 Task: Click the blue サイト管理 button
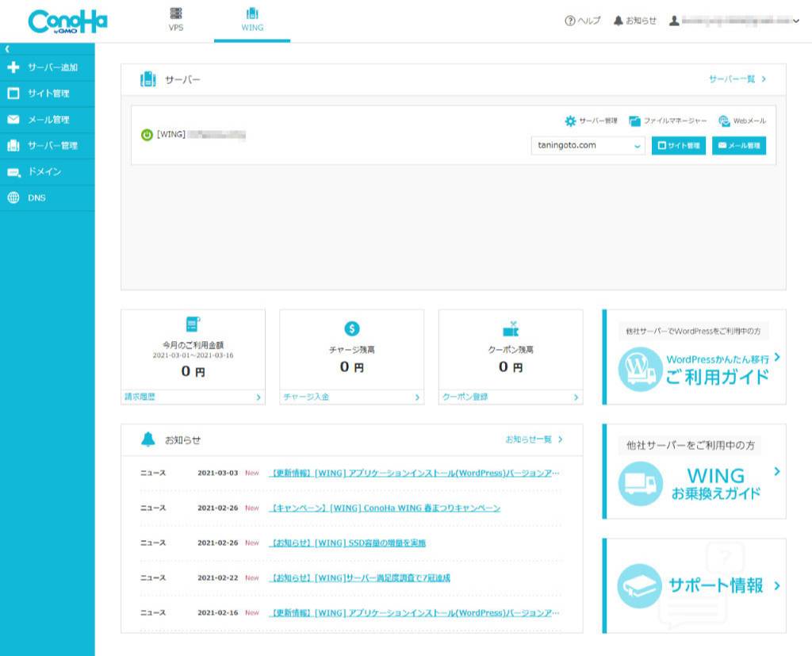click(x=679, y=146)
